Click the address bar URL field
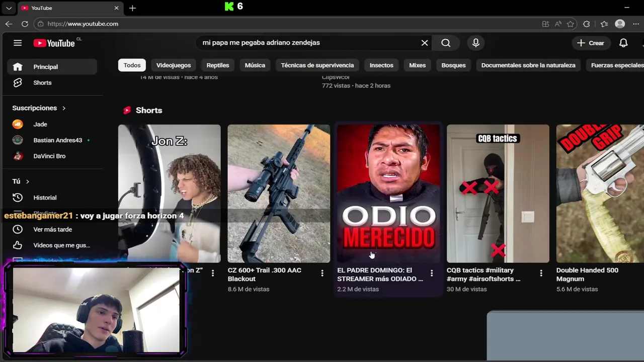Screen dimensions: 644x362 pyautogui.click(x=287, y=24)
